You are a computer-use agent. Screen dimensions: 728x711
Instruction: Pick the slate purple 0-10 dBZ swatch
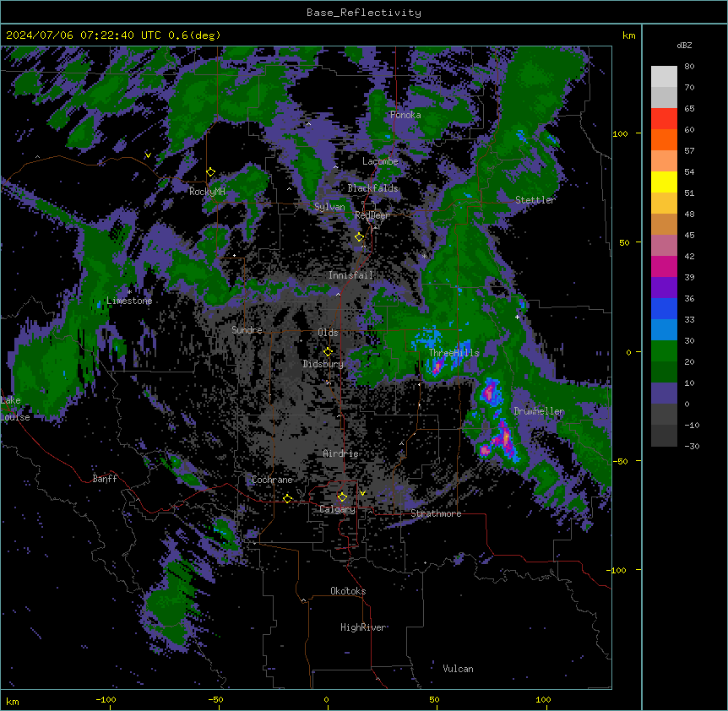tap(664, 393)
